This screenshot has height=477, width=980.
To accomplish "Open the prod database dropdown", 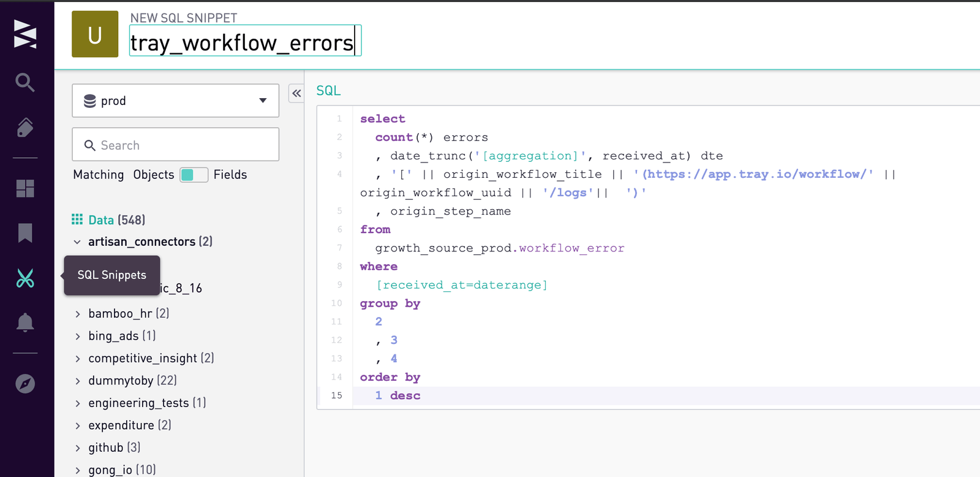I will click(176, 101).
